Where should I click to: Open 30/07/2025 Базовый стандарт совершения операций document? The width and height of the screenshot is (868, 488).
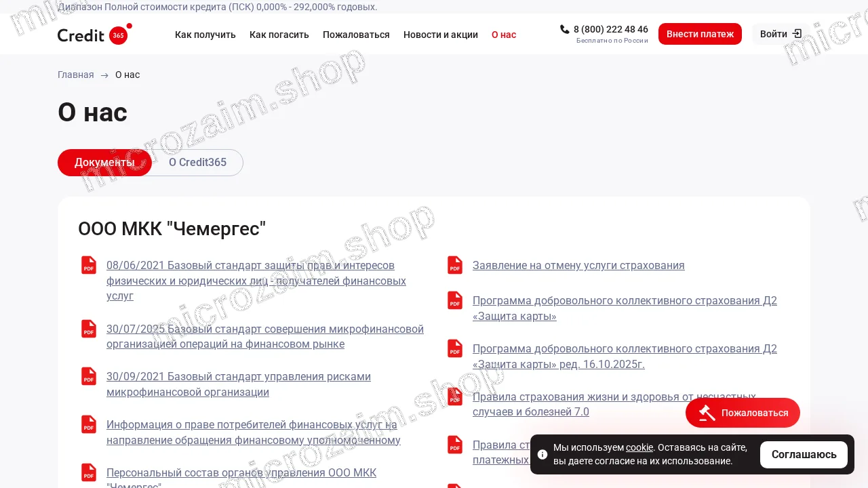[x=265, y=336]
